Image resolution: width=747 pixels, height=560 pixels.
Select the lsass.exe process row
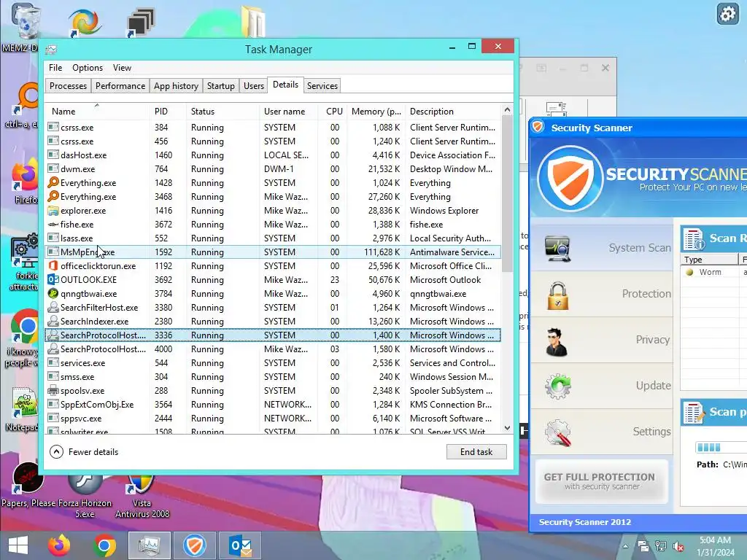pyautogui.click(x=273, y=238)
